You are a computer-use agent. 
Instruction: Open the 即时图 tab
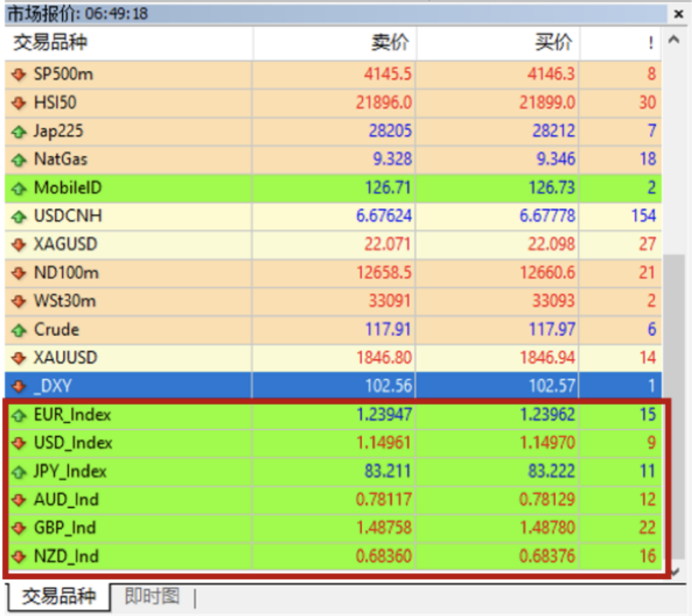tap(152, 597)
